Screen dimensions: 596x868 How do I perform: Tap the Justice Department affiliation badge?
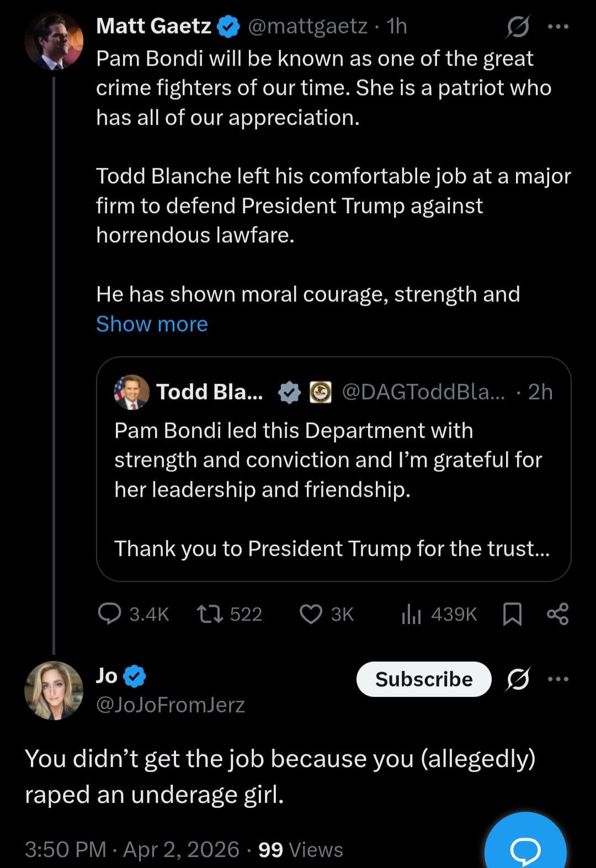(x=320, y=392)
